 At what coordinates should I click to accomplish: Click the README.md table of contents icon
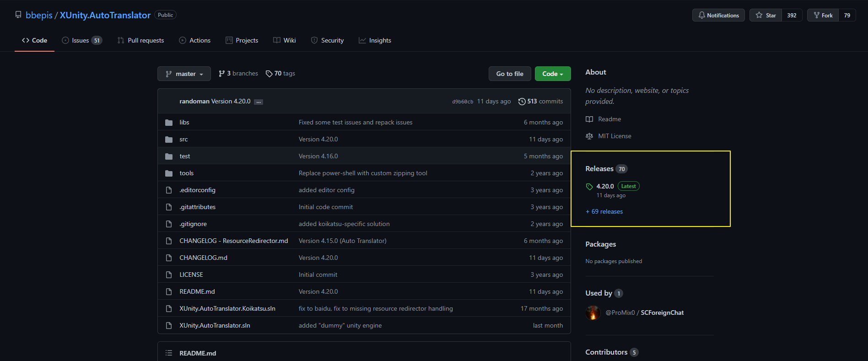click(169, 353)
